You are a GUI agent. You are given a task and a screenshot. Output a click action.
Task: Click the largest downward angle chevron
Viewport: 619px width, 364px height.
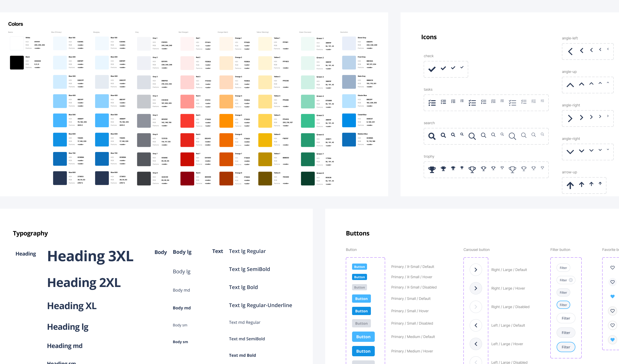coord(570,152)
